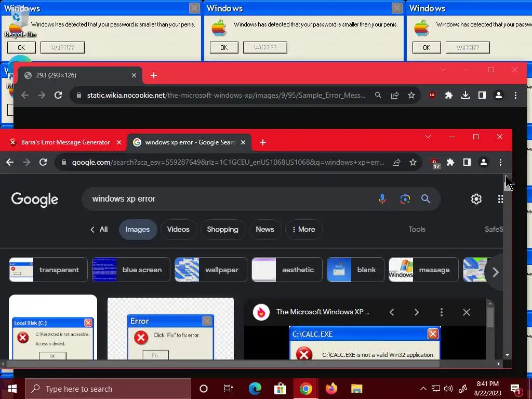Open the Extensions puzzle icon in front Chrome window

(450, 162)
